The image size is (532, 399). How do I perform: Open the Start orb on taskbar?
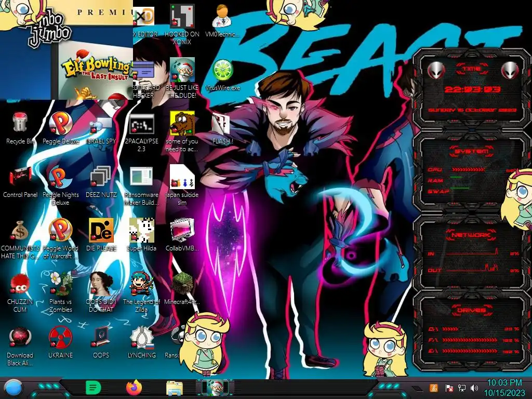pos(13,388)
